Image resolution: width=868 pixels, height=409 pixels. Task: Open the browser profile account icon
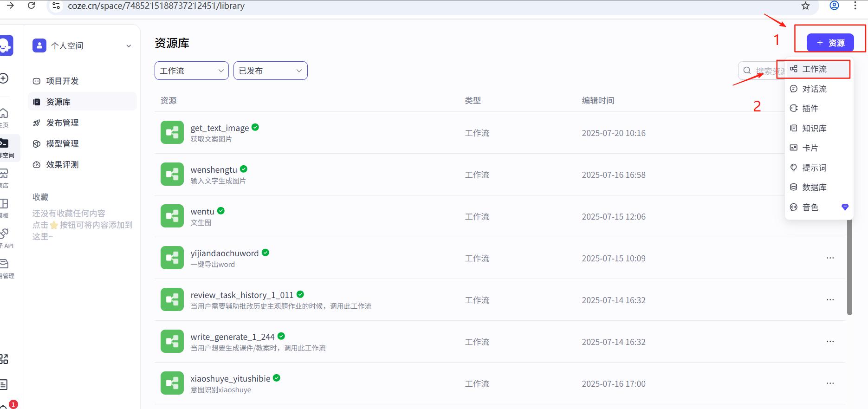click(834, 6)
